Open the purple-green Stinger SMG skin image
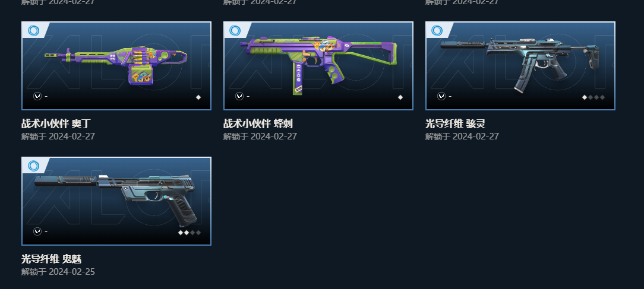 [x=318, y=66]
